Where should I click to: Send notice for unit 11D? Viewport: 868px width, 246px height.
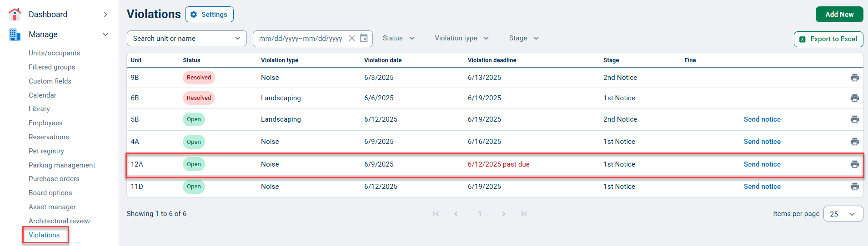tap(762, 187)
